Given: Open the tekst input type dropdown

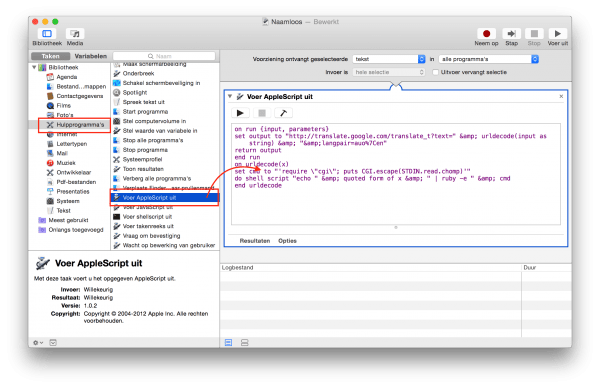Looking at the screenshot, I should click(x=389, y=59).
